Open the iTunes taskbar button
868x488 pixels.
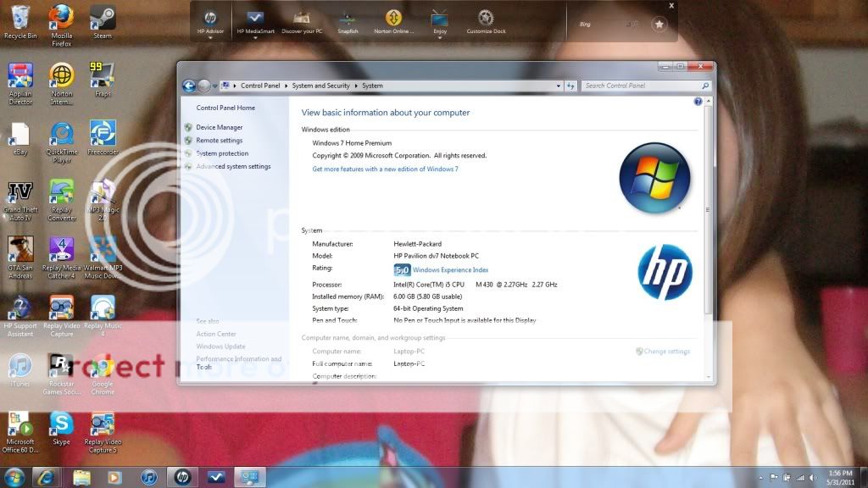coord(149,477)
